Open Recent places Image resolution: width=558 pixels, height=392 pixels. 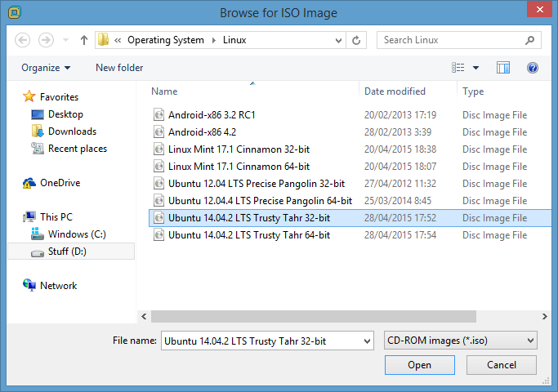click(78, 149)
